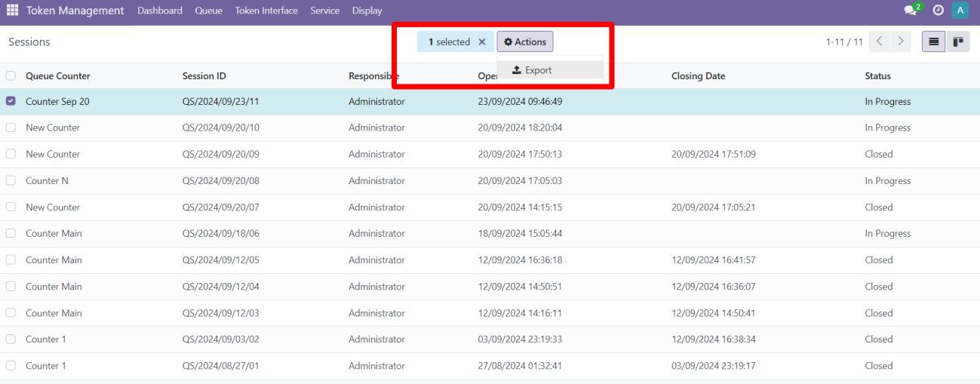Image resolution: width=980 pixels, height=384 pixels.
Task: Toggle the Actions dropdown button
Action: pos(525,42)
